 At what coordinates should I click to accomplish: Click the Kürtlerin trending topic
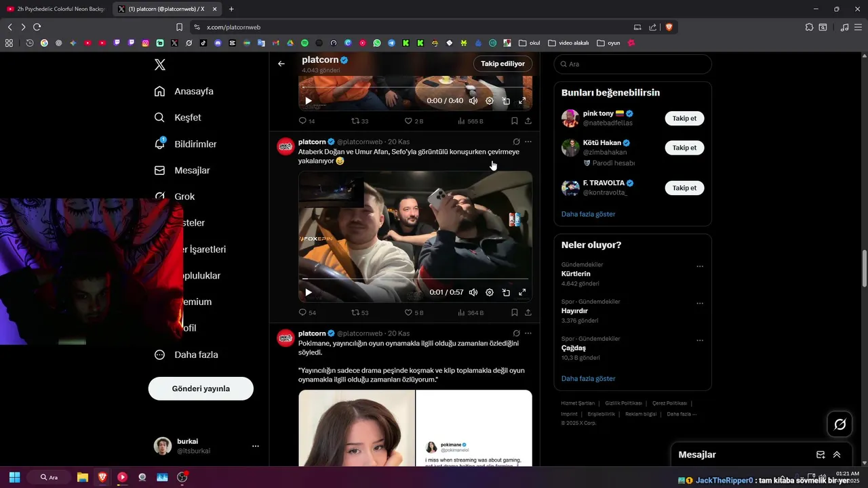pyautogui.click(x=576, y=274)
